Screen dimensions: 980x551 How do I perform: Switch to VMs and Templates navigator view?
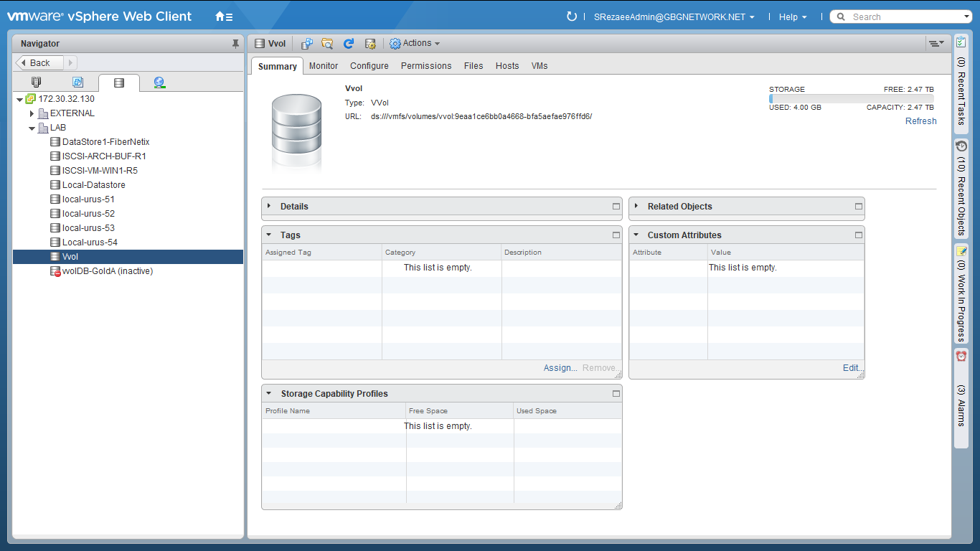pos(77,83)
